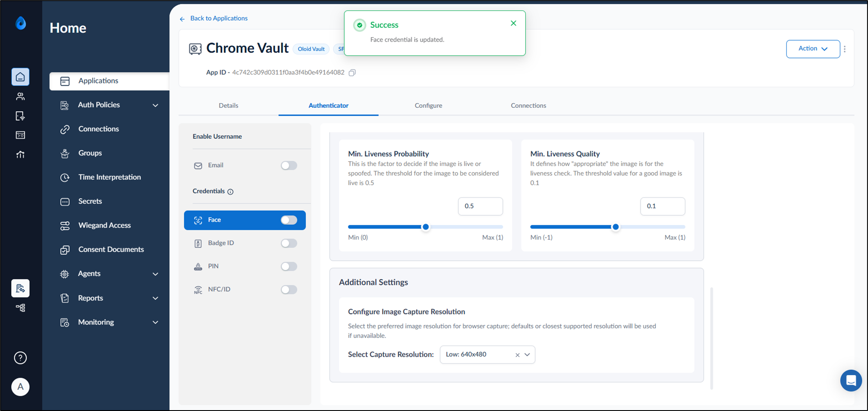Click the liveness probability value field 0.5
Viewport: 868px width, 411px height.
(480, 206)
